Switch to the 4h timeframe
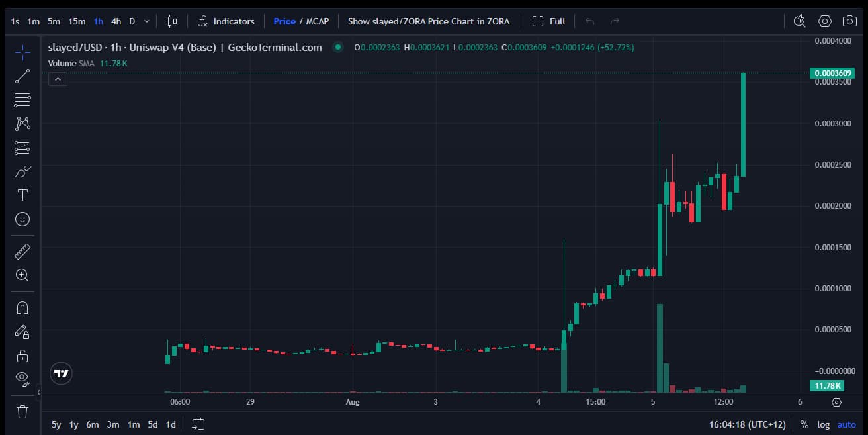 116,21
